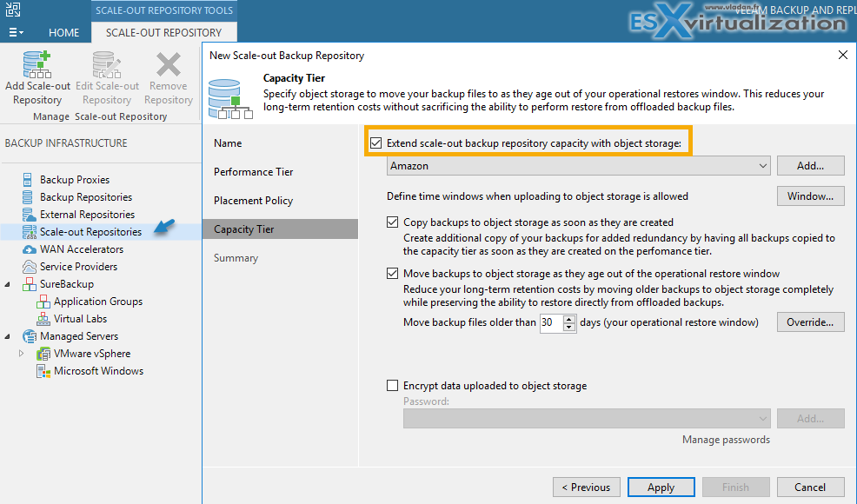Select WAN Accelerators tree item
Screen dimensions: 857x504
click(82, 249)
